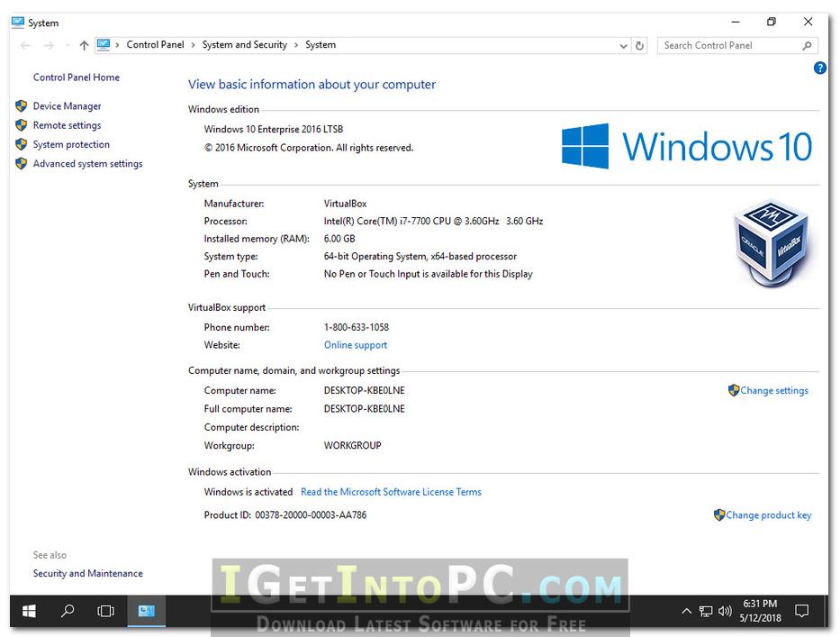Click the Windows 10 logo
Screen dimensions: 840x637
[x=687, y=146]
